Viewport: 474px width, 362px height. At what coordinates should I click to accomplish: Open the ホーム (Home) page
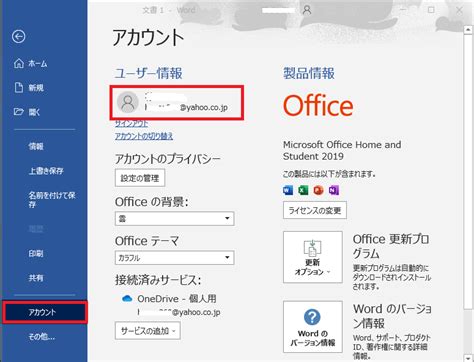click(x=31, y=63)
